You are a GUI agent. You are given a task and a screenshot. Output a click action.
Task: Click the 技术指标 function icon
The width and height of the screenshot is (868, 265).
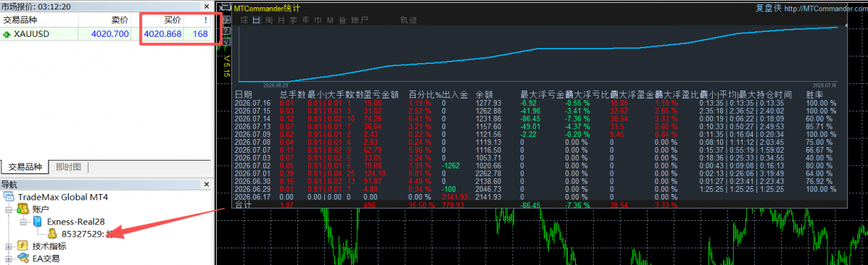point(22,246)
